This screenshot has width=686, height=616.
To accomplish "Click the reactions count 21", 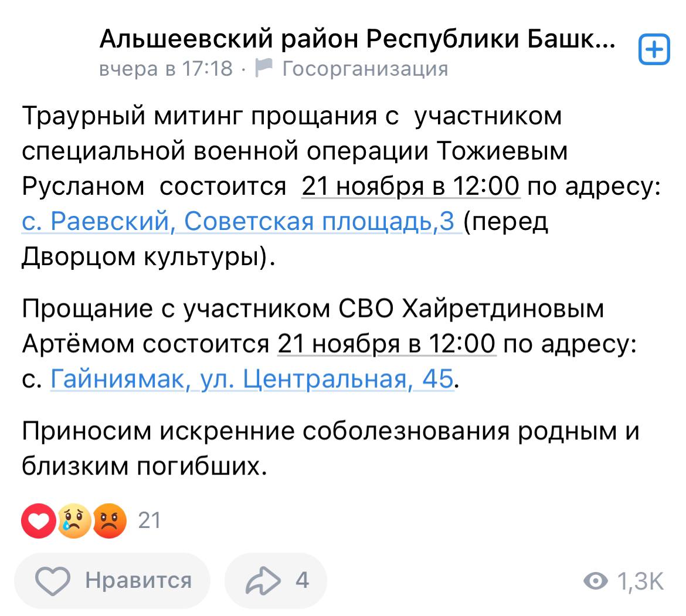I will tap(149, 520).
